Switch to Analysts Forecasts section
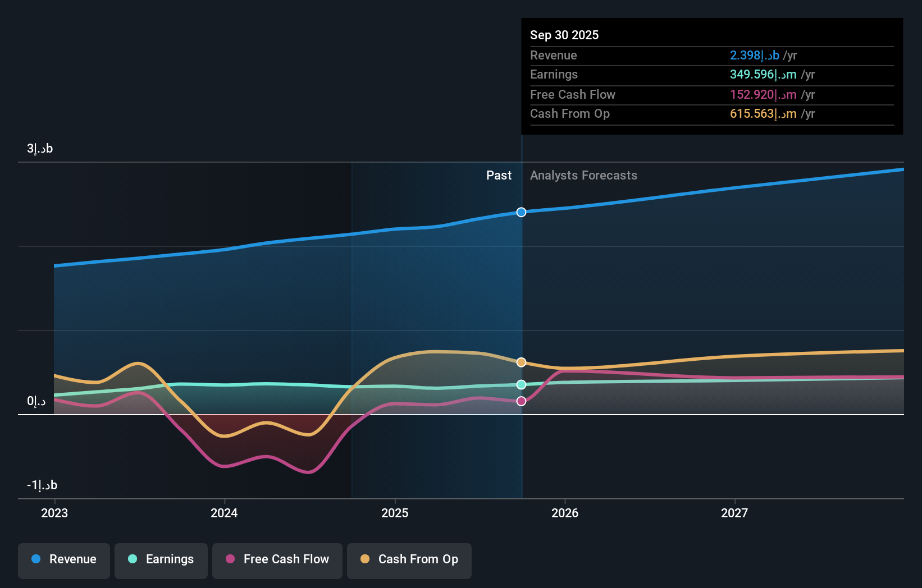922x588 pixels. pos(583,175)
